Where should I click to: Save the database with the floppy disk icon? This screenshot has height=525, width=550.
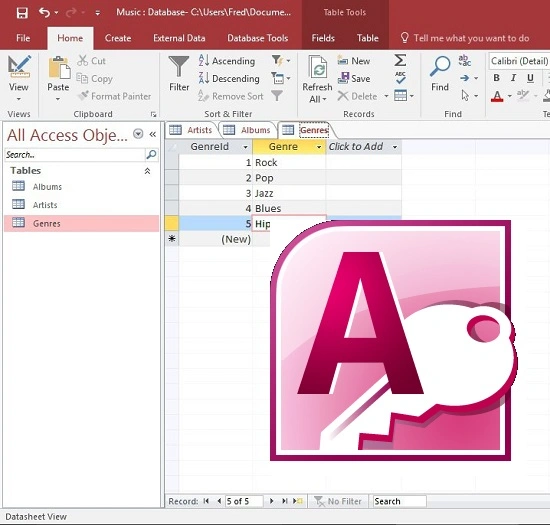point(22,13)
